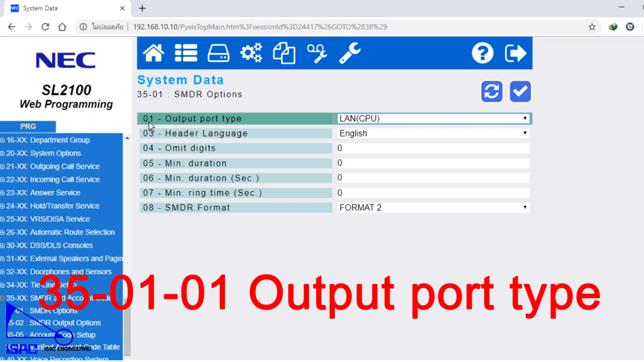Apply changes with the checkmark button
The height and width of the screenshot is (362, 644).
tap(520, 91)
